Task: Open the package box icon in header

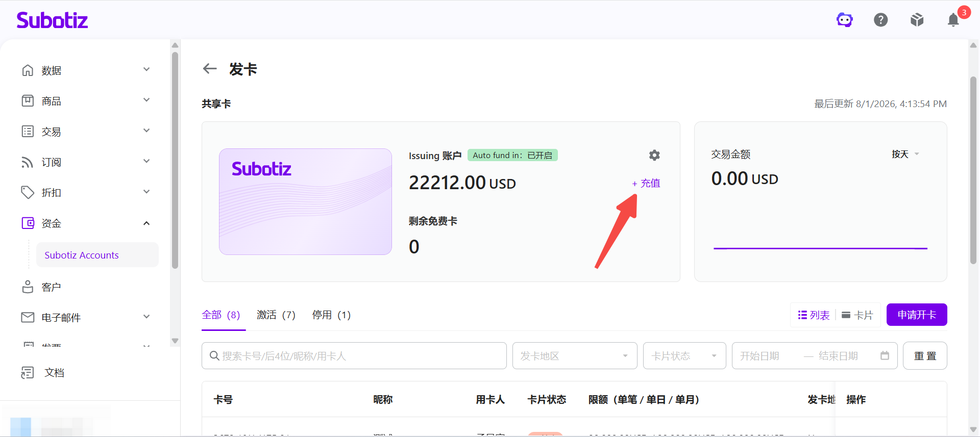Action: pyautogui.click(x=917, y=20)
